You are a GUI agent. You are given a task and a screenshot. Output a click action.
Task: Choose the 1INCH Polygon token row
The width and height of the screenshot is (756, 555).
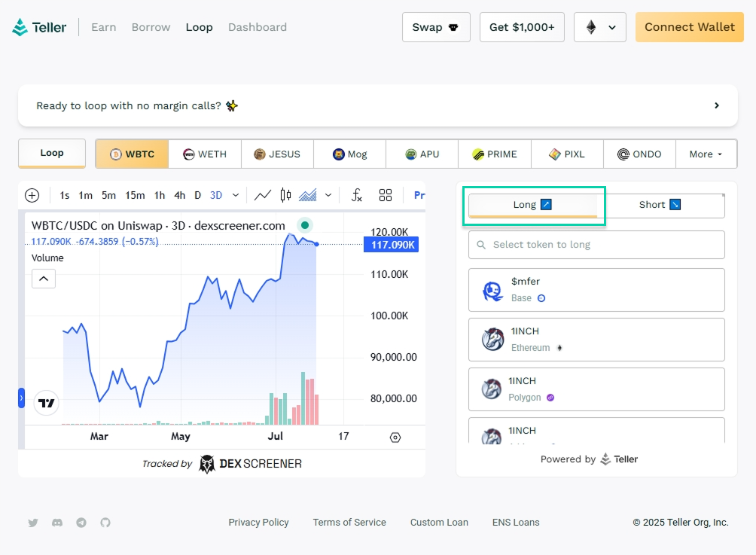click(x=596, y=389)
